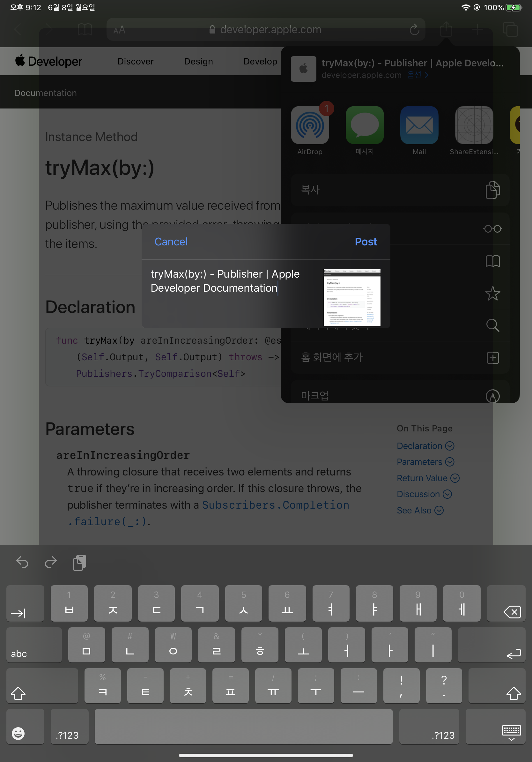The height and width of the screenshot is (762, 532).
Task: Open the Develop nav item
Action: click(x=260, y=61)
